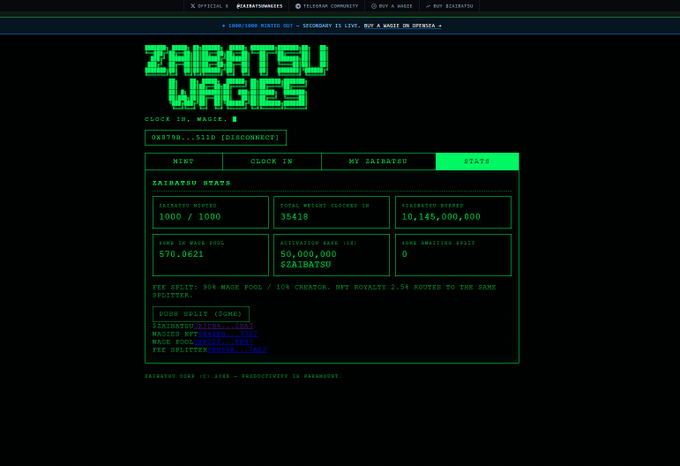Click the Zaibatsu Minted value 1000 / 1000

click(x=190, y=217)
